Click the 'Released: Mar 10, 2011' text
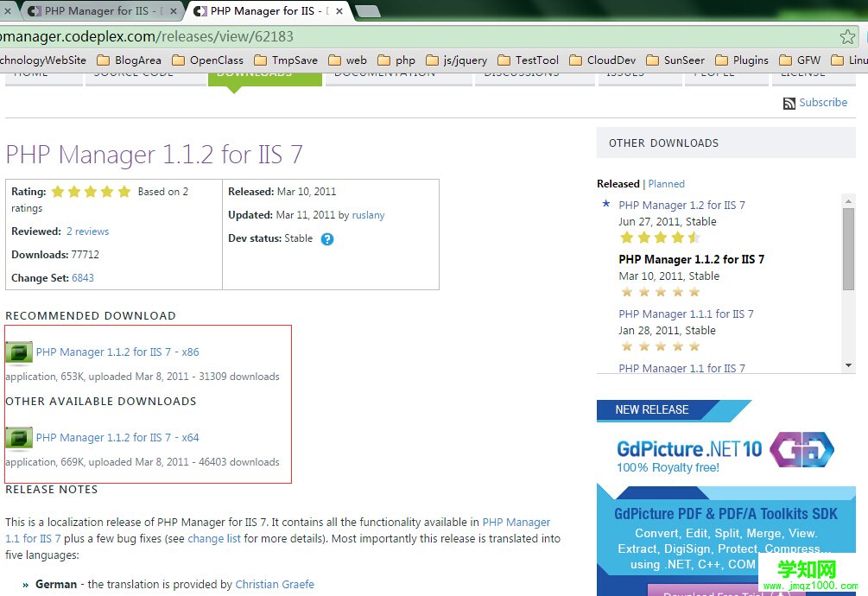This screenshot has height=596, width=868. [x=282, y=192]
